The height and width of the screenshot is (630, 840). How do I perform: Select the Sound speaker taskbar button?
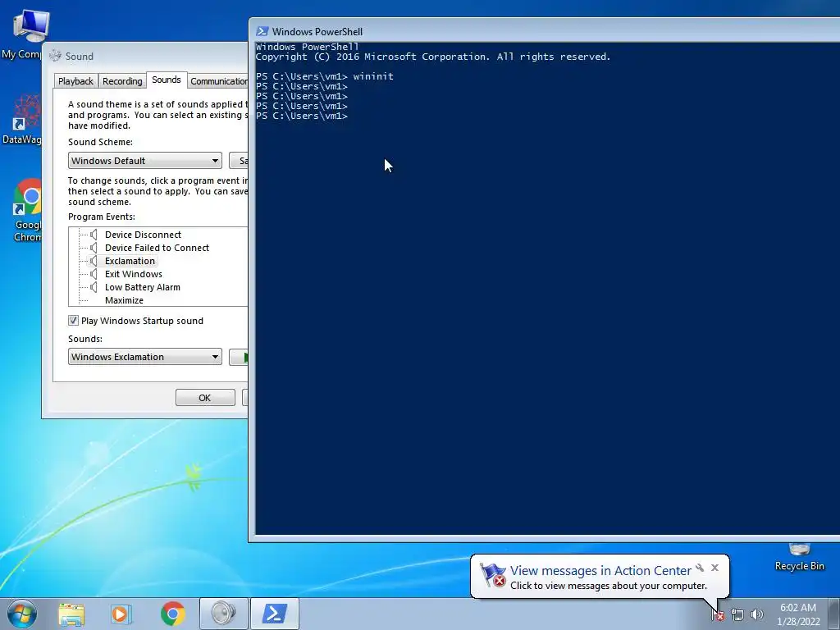[223, 614]
